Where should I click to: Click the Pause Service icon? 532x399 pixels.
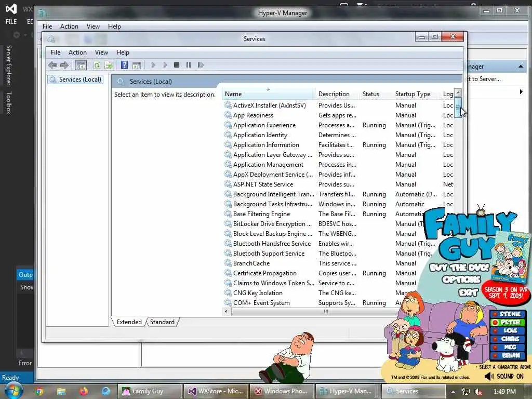click(188, 65)
